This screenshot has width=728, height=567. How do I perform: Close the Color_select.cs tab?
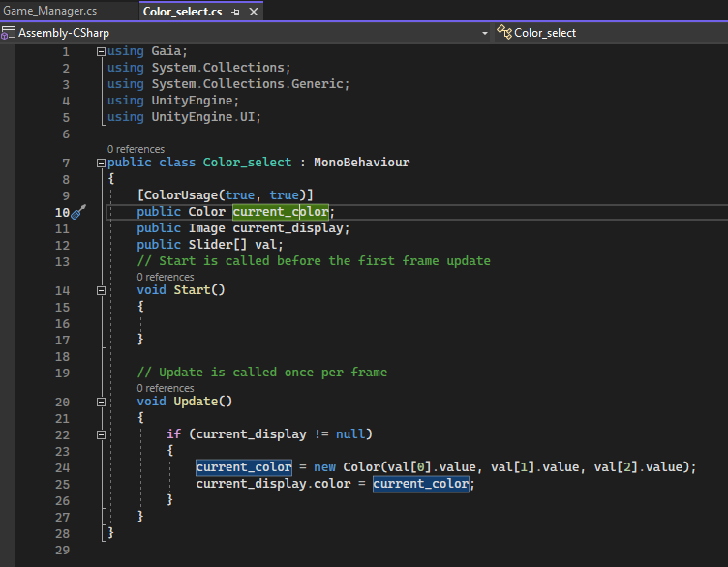[x=254, y=12]
